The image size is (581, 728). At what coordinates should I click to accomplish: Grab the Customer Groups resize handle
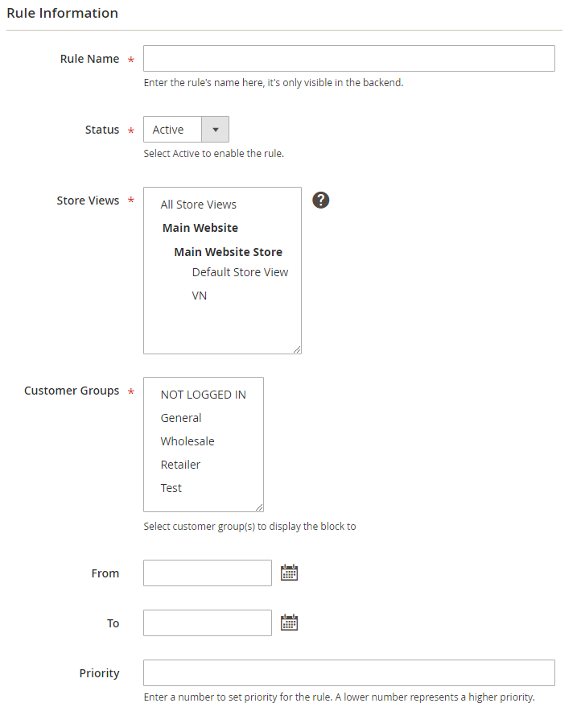[259, 507]
